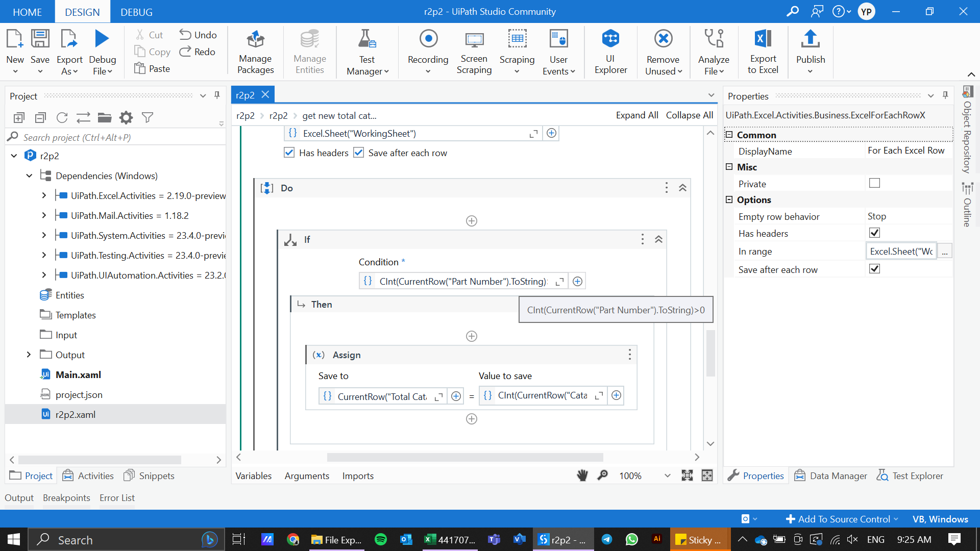Open the overview toggle icon

pyautogui.click(x=707, y=475)
